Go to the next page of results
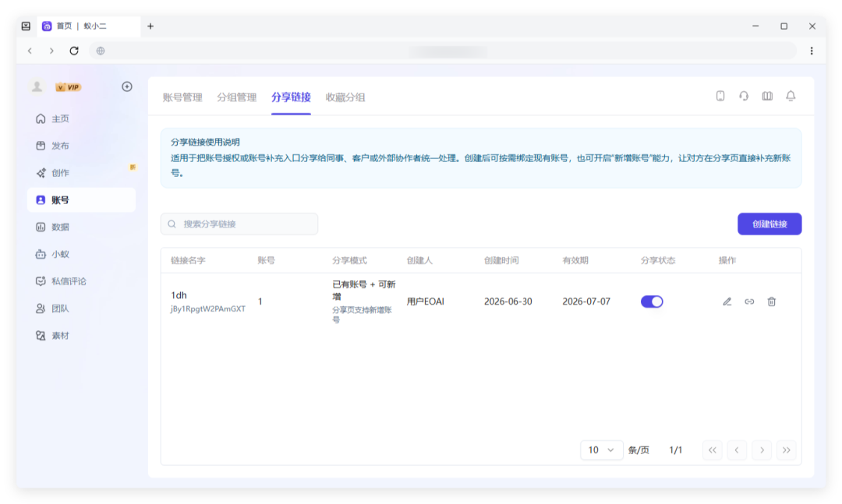The image size is (842, 504). coord(762,449)
